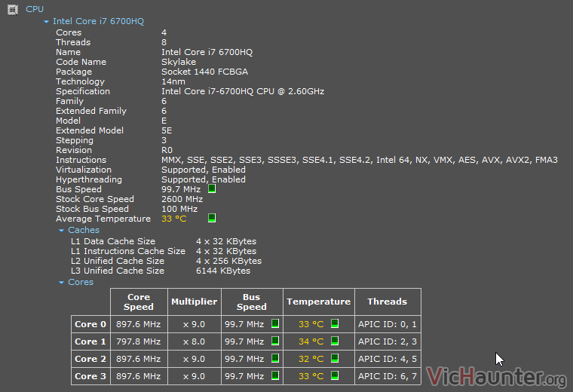
Task: Click the 797.8 MHz core speed cell
Action: click(x=139, y=341)
